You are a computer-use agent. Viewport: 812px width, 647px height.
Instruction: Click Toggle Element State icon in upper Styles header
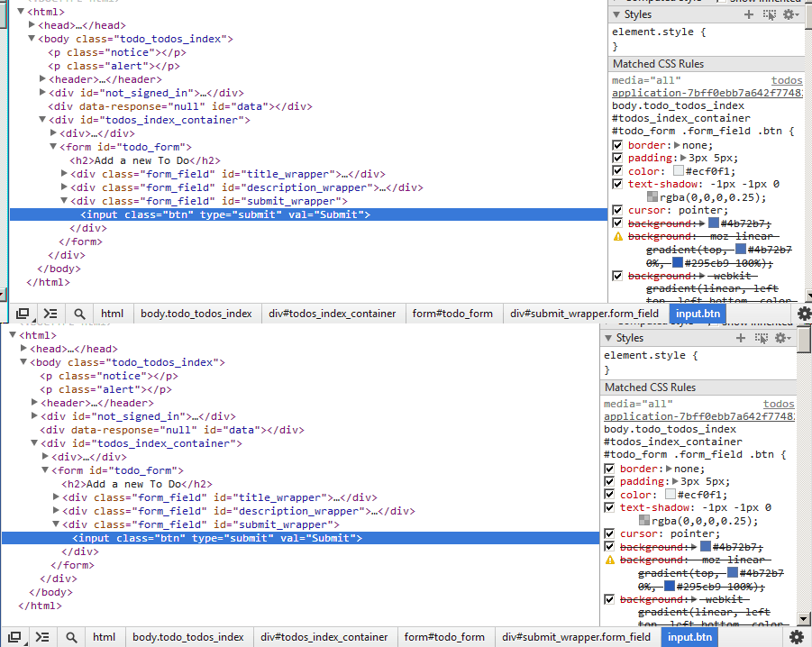(769, 14)
